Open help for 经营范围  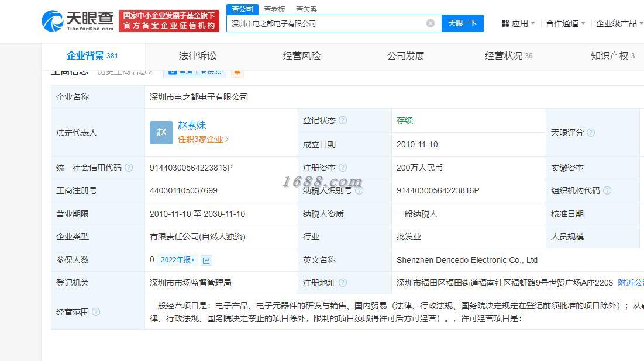click(96, 312)
